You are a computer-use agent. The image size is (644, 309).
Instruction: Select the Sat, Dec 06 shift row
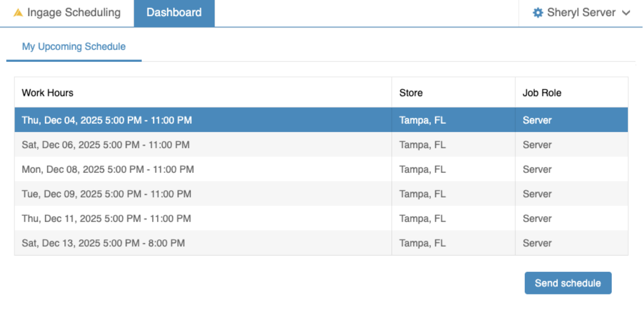click(105, 145)
